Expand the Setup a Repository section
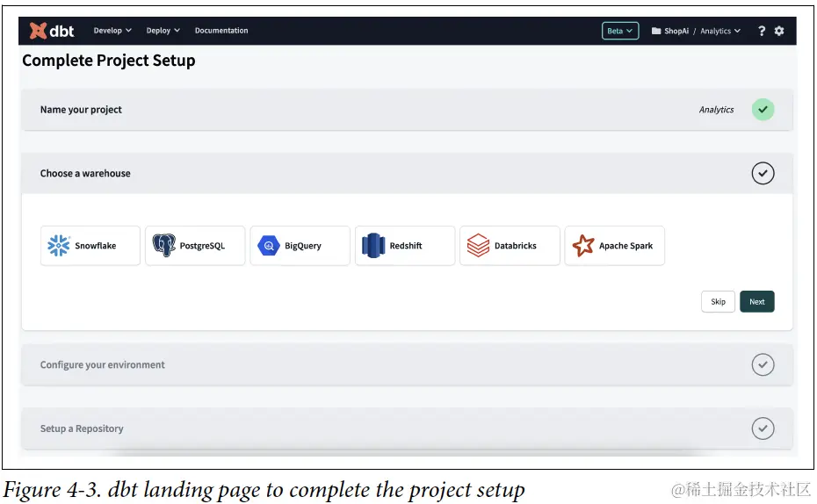This screenshot has width=817, height=504. pos(407,428)
